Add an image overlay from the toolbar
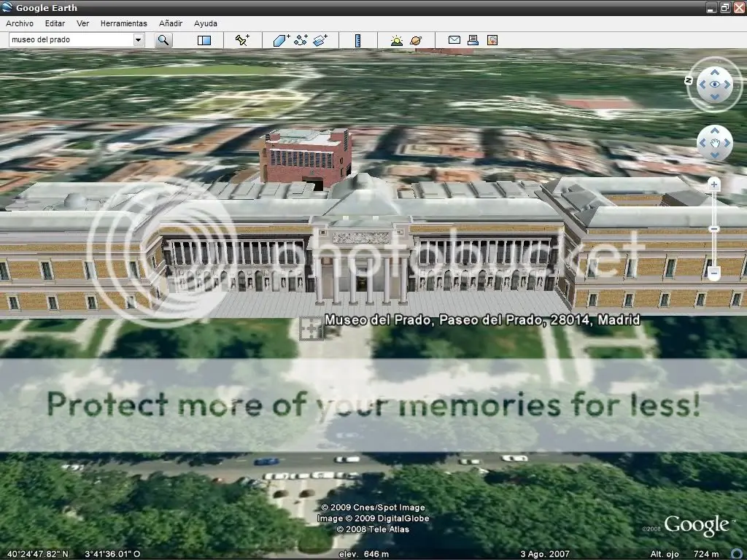The width and height of the screenshot is (747, 560). [x=321, y=40]
